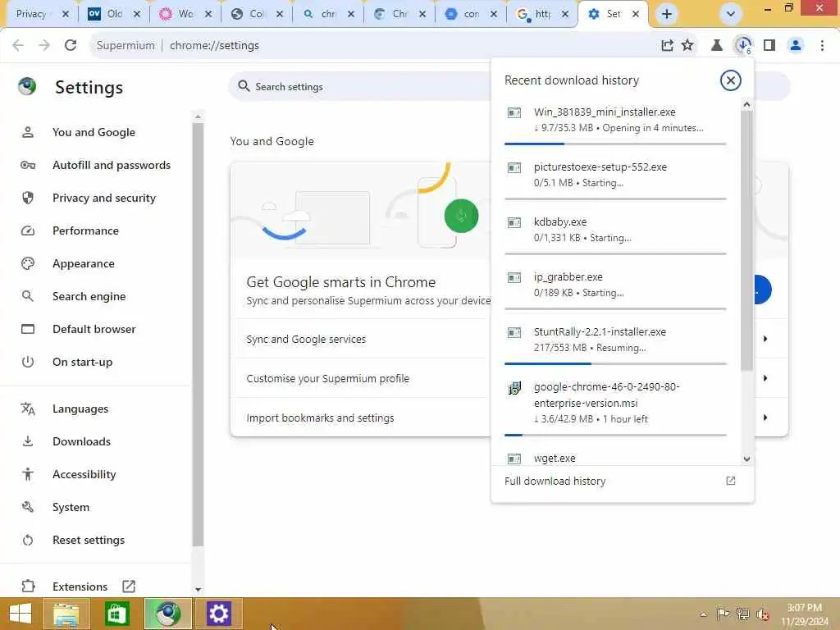Click Win_381839_mini_installer download progress bar

click(x=615, y=144)
